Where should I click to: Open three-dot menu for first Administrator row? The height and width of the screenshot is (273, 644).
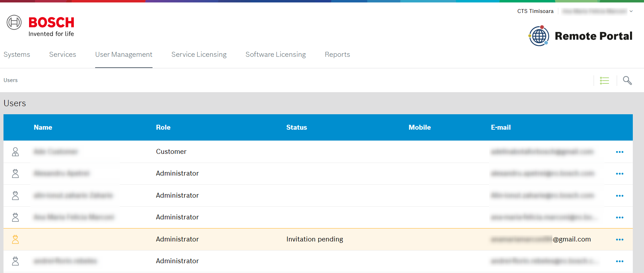(620, 174)
